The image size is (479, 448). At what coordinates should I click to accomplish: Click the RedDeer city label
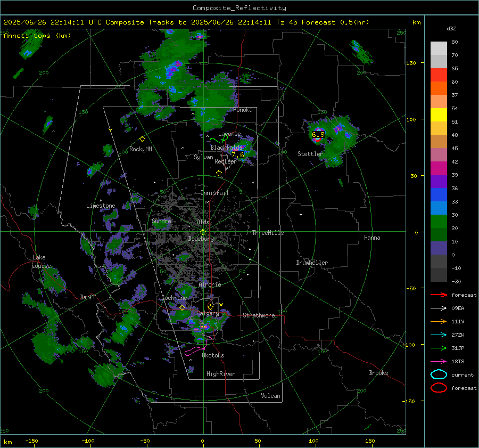[226, 161]
